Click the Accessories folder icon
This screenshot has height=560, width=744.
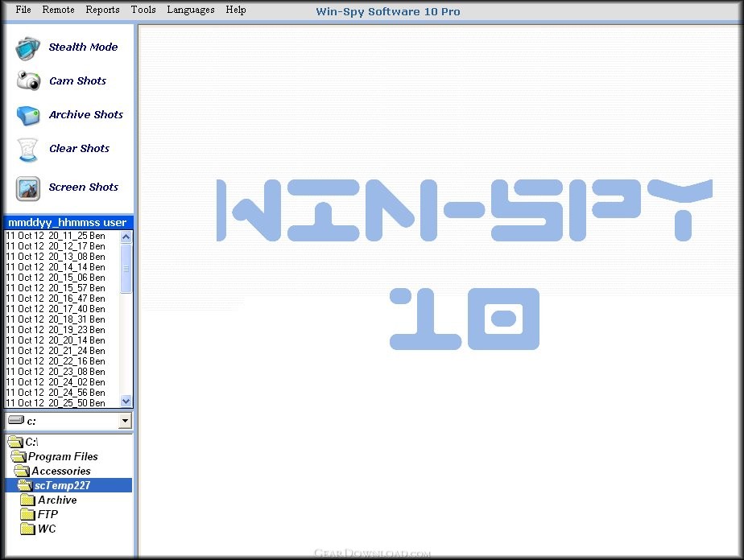pyautogui.click(x=22, y=471)
